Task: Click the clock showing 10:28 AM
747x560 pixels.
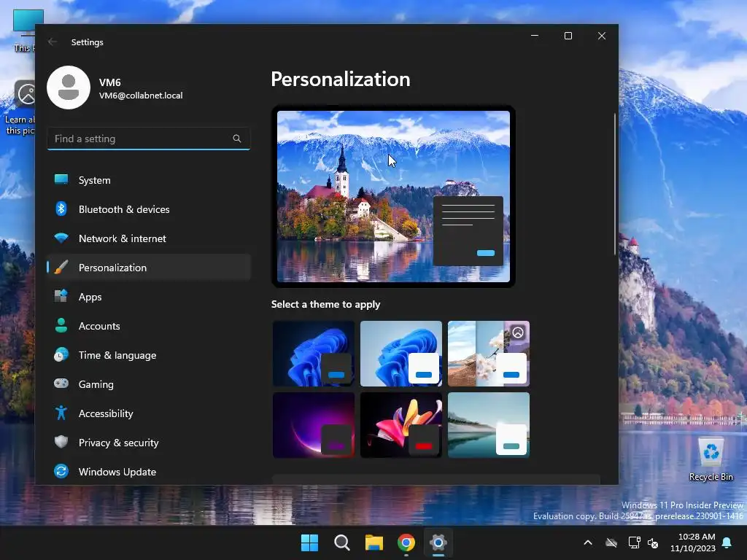Action: coord(697,537)
